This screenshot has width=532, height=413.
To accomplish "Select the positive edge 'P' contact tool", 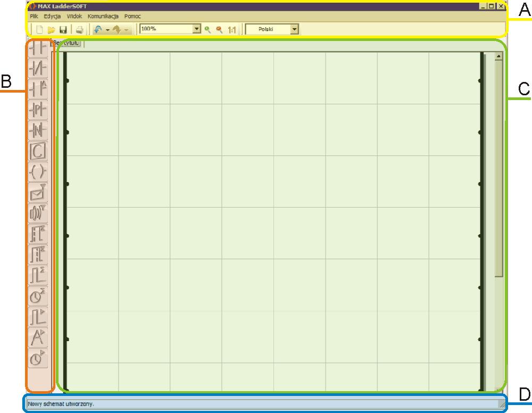I will point(38,110).
